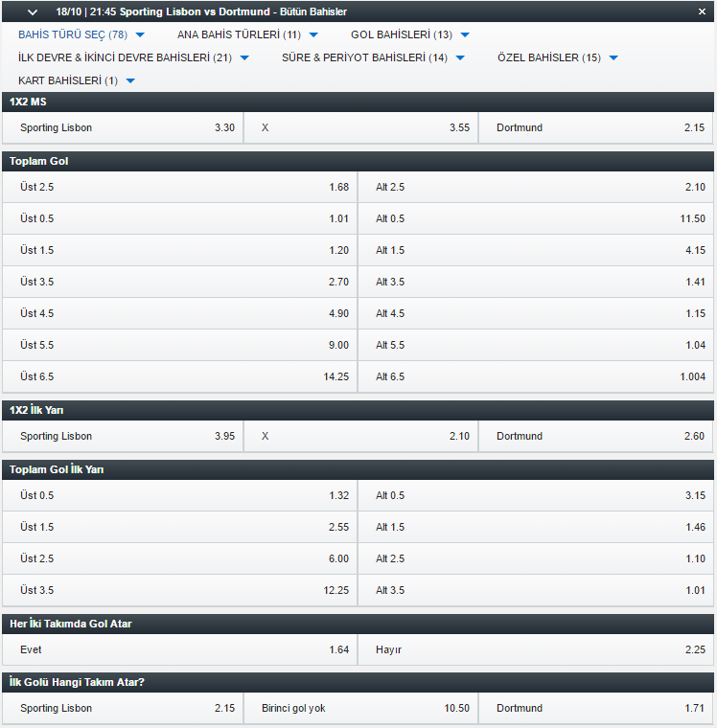
Task: Open ÖZEL BAHİSLER (15) dropdown
Action: pos(558,57)
